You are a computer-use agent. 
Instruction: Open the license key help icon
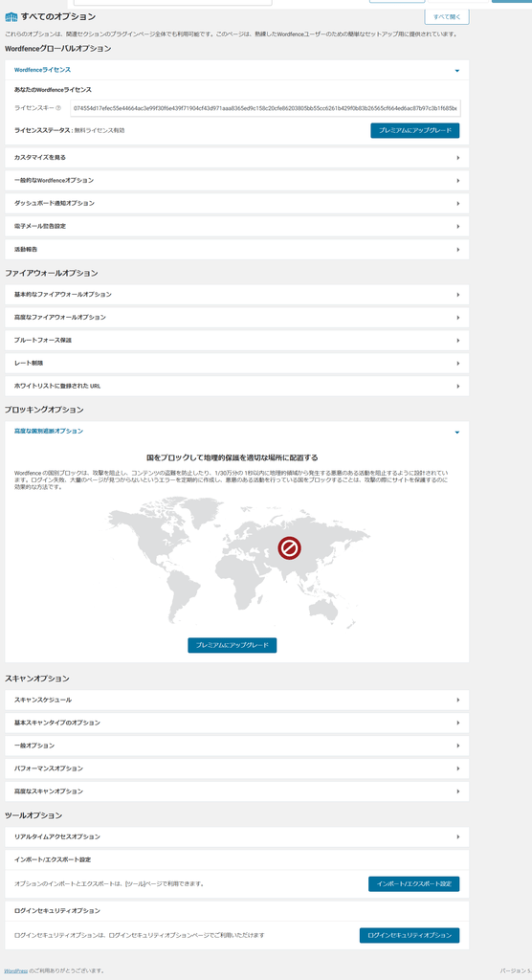tap(58, 108)
